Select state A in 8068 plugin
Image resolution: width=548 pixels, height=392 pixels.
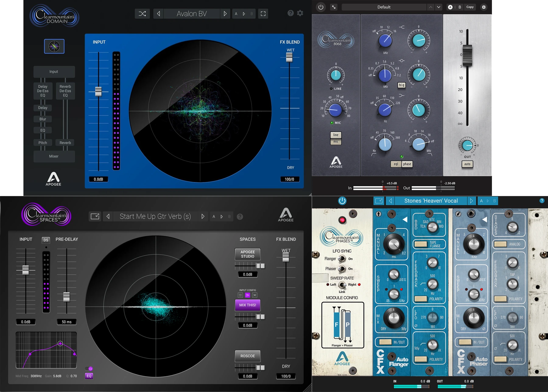(450, 7)
